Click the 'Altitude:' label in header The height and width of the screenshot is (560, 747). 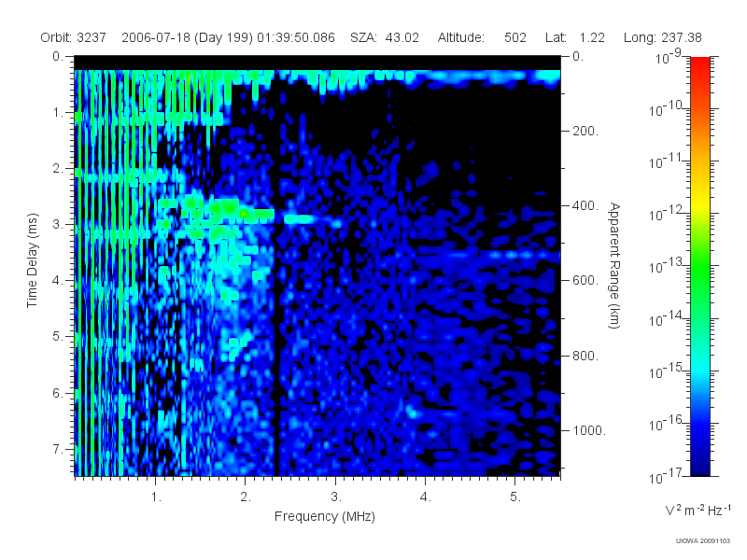[461, 37]
